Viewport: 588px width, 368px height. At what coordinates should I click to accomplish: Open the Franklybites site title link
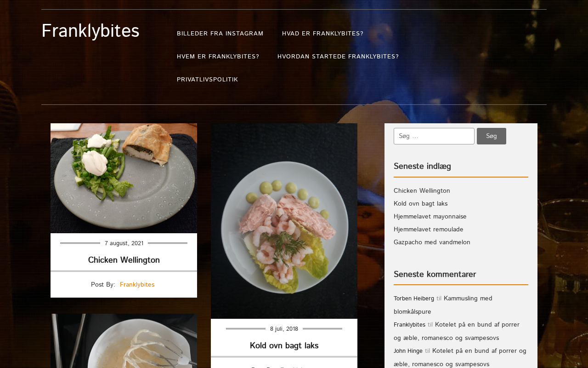pyautogui.click(x=90, y=31)
